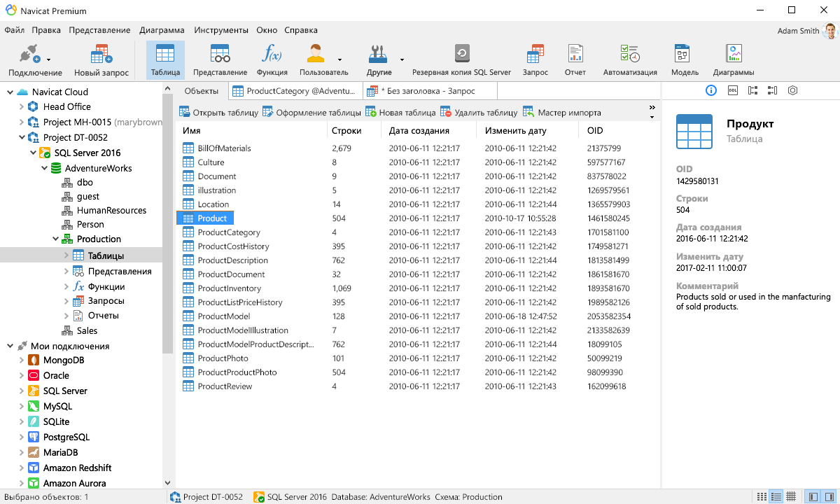The image size is (840, 504).
Task: Toggle the right information pane
Action: 828,497
